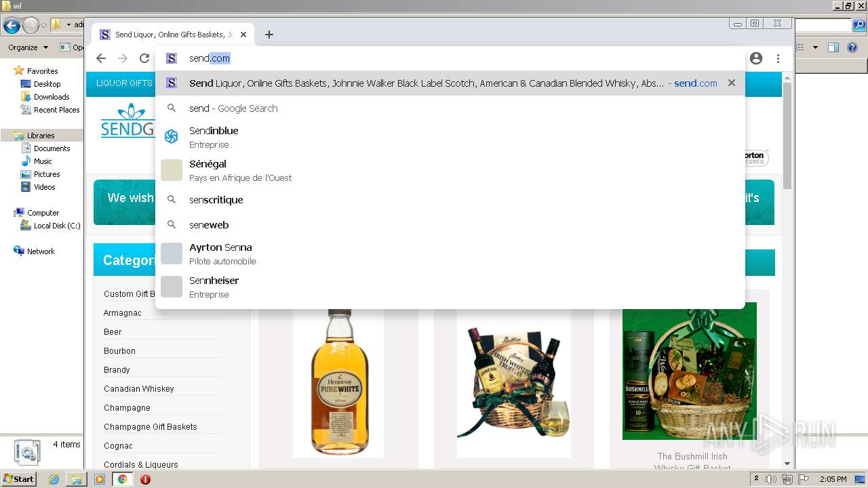Choose send.com Send Liquor suggestion
Image resolution: width=868 pixels, height=488 pixels.
click(x=450, y=83)
